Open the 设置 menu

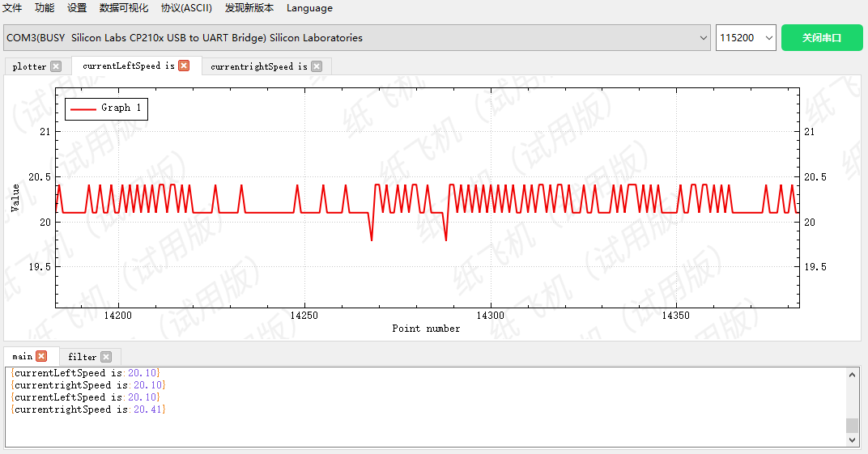(77, 8)
